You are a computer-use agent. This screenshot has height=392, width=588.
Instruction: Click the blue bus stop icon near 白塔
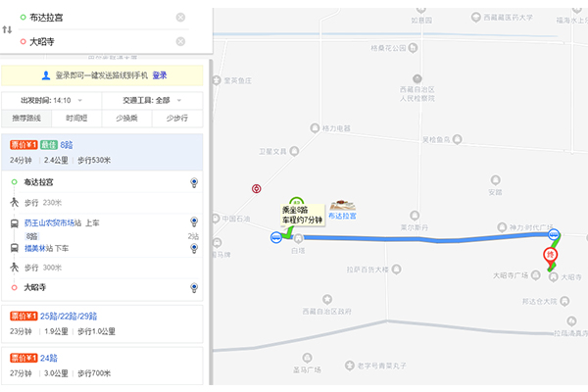[x=275, y=237]
